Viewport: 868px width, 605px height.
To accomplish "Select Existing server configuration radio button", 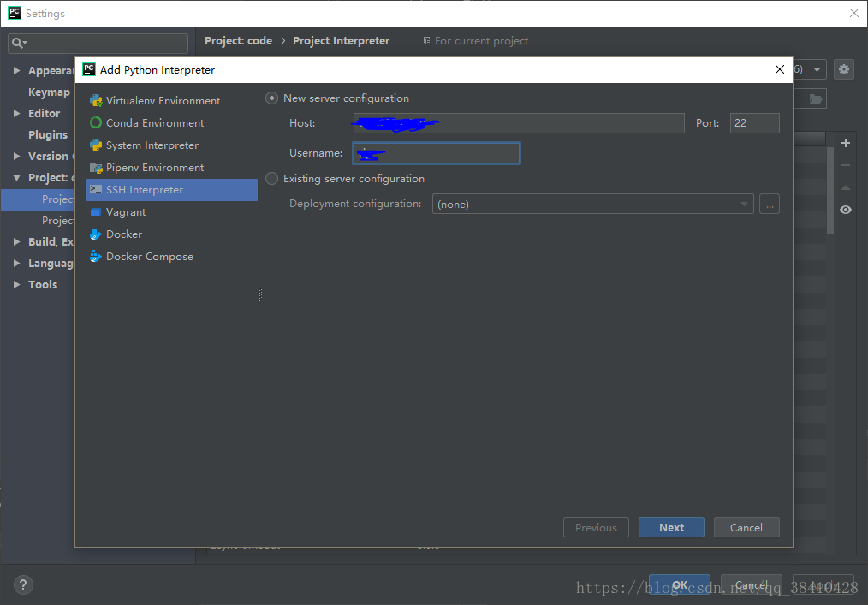I will 271,179.
